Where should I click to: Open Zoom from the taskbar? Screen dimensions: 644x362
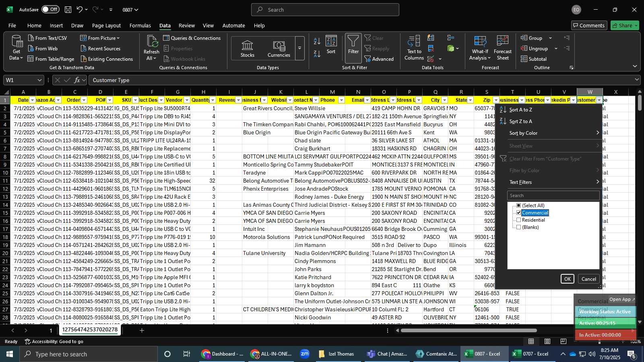tap(305, 354)
